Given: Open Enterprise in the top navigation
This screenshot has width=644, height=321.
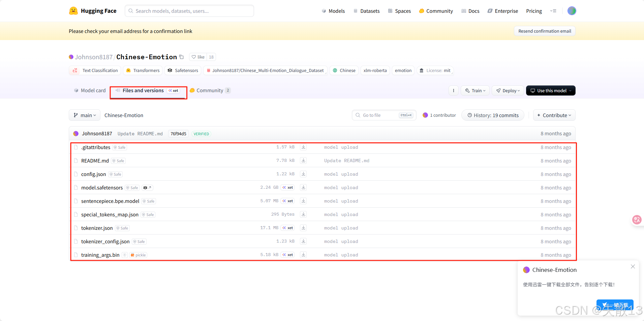Looking at the screenshot, I should [503, 11].
